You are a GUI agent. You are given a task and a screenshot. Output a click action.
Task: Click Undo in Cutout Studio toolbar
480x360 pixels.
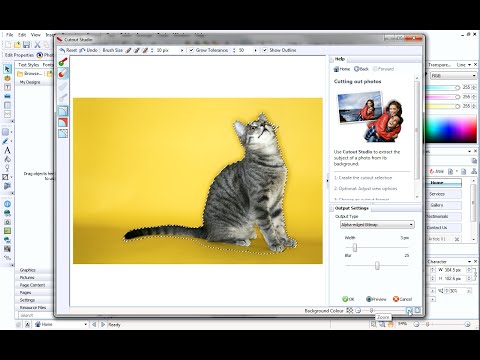[x=89, y=50]
